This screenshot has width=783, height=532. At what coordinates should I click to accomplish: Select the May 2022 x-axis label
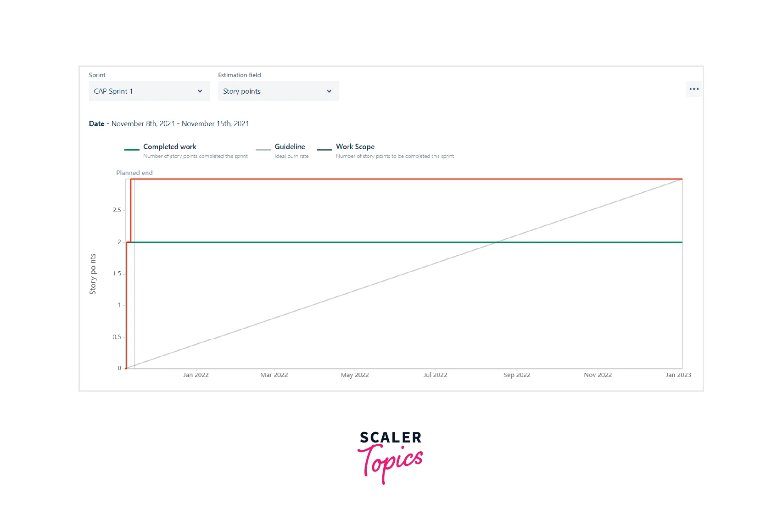coord(355,375)
